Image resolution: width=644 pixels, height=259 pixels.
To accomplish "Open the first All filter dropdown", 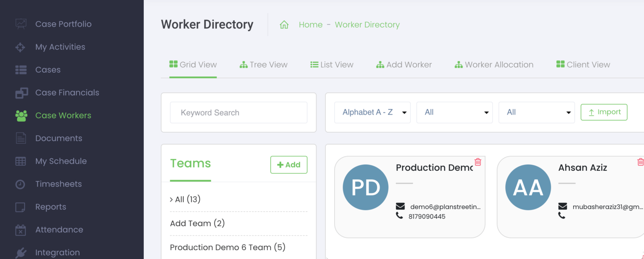I will click(454, 112).
